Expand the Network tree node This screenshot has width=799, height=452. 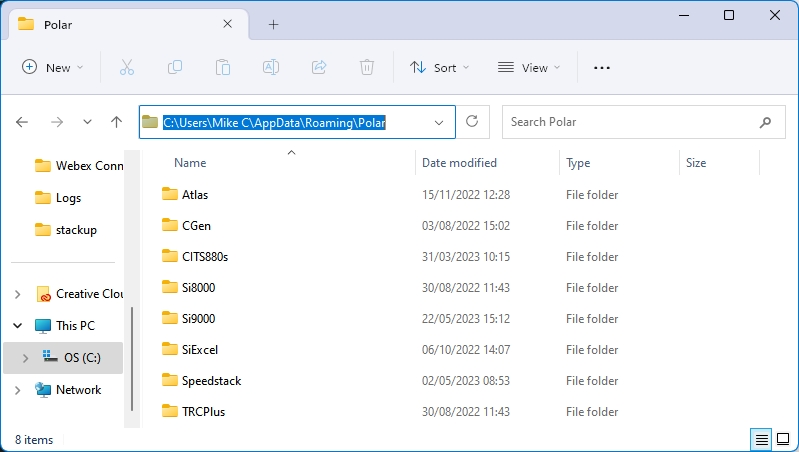(x=17, y=390)
